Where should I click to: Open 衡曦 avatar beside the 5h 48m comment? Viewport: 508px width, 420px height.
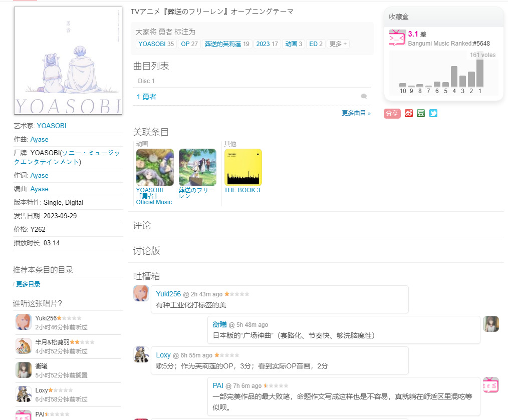pos(491,324)
